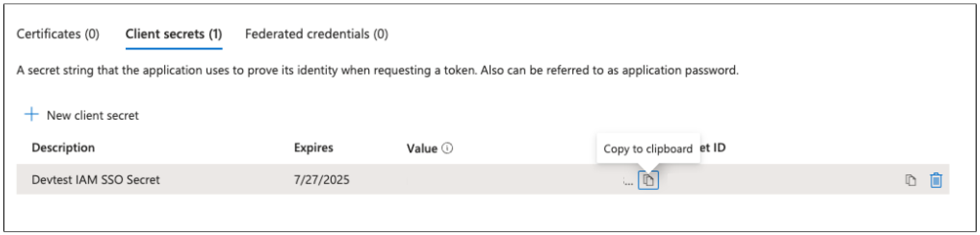
Task: Click the Value column header
Action: [422, 148]
